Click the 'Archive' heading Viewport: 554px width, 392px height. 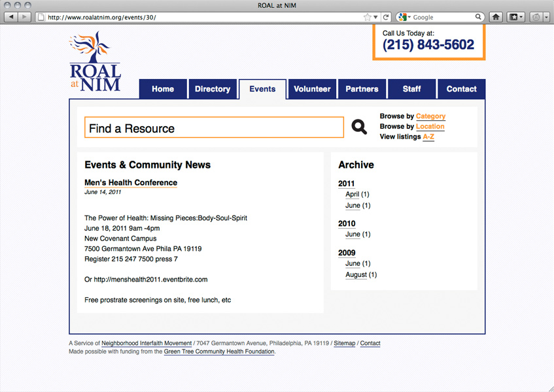point(356,165)
